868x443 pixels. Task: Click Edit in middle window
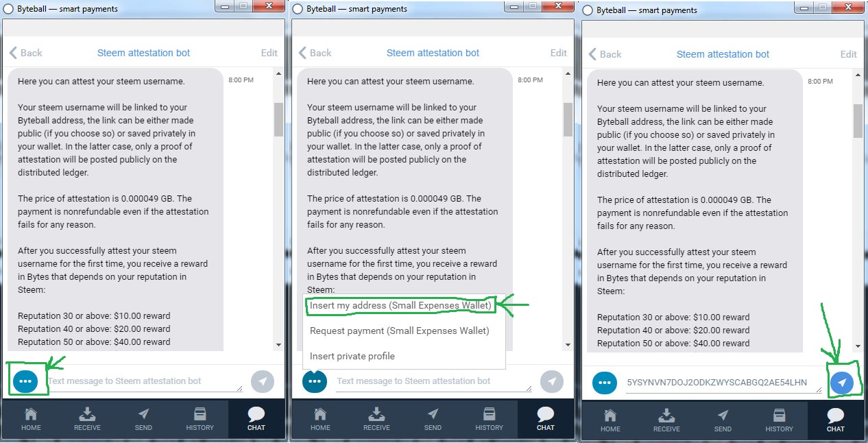(559, 53)
